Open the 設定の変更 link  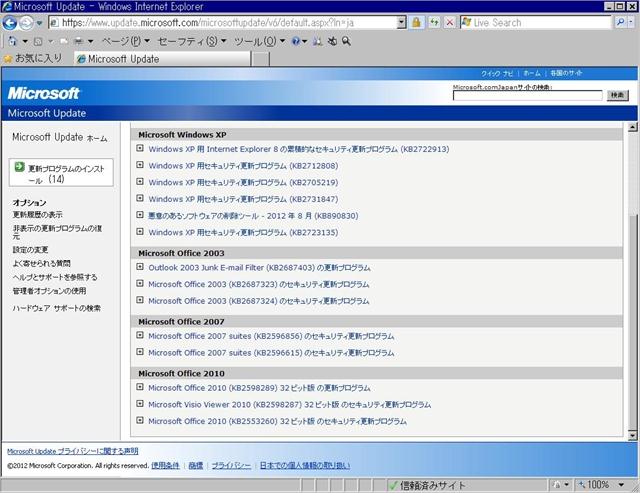point(30,250)
